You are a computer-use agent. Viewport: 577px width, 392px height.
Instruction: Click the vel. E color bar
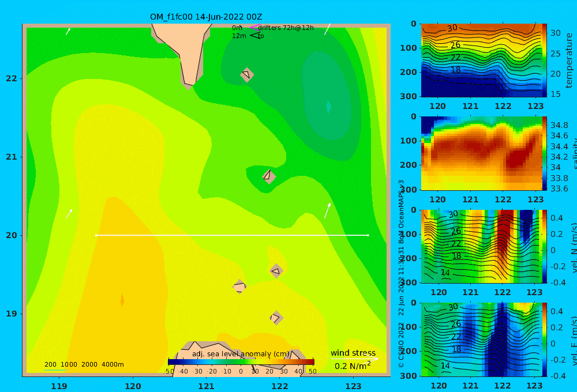[x=544, y=340]
